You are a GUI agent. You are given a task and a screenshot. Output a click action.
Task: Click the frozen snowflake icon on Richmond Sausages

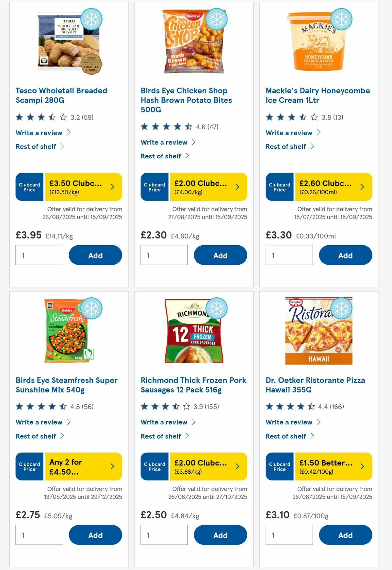click(x=216, y=308)
